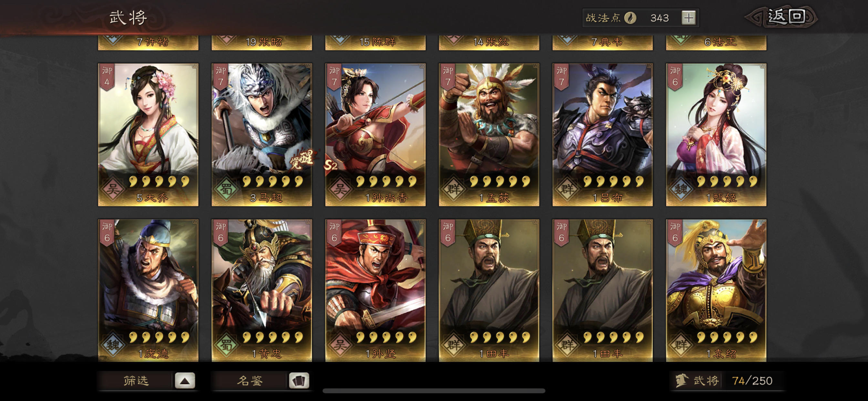Open the 庞德 general card
The width and height of the screenshot is (868, 401).
(148, 291)
